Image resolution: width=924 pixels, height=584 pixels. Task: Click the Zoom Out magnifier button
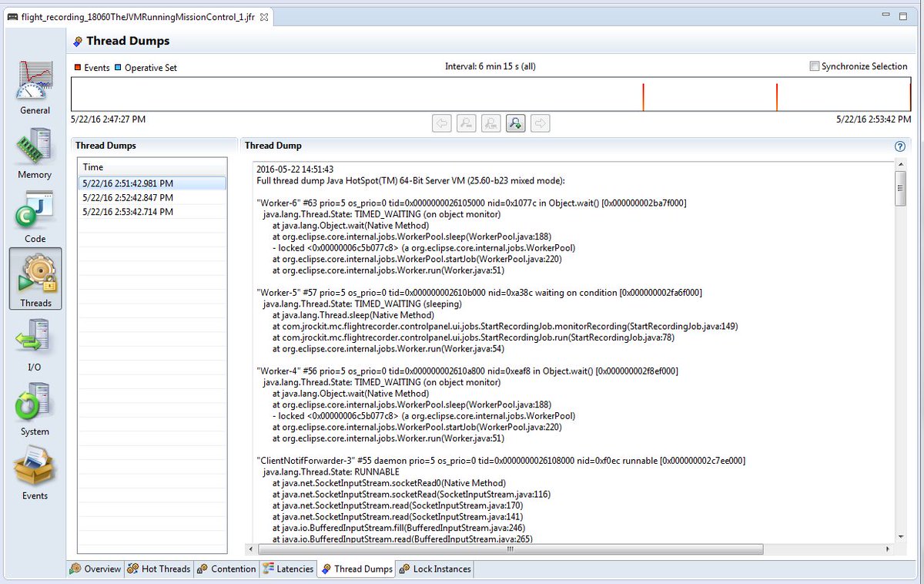(490, 123)
